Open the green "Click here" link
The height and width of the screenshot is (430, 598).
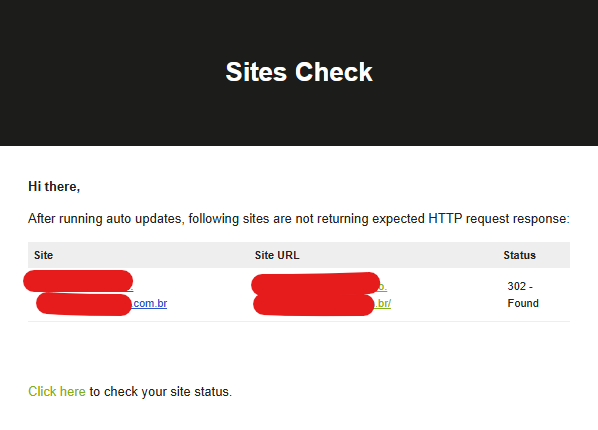[x=57, y=391]
